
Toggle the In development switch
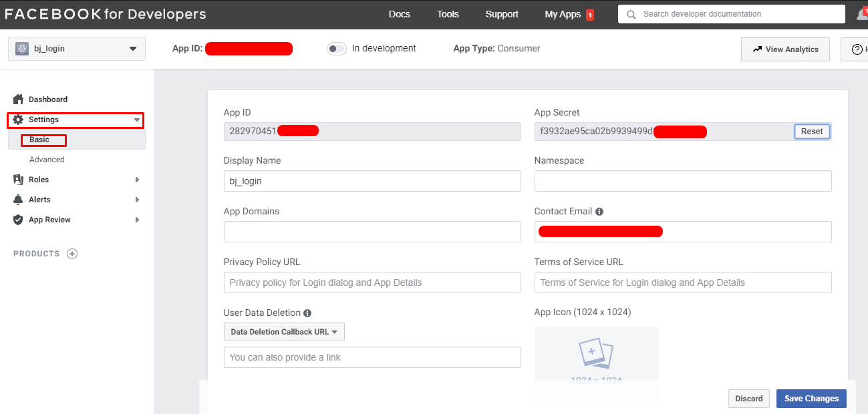click(336, 48)
